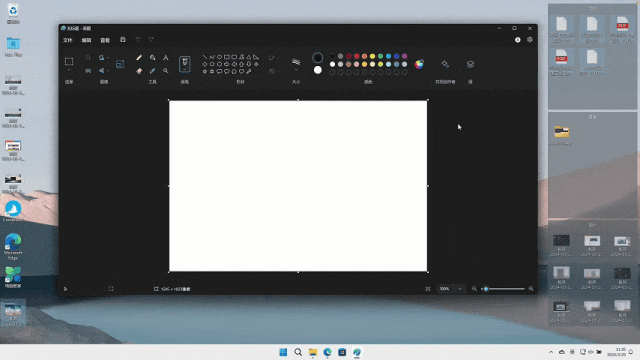Viewport: 640px width, 360px height.
Task: Choose the Magnifier tool
Action: 166,71
